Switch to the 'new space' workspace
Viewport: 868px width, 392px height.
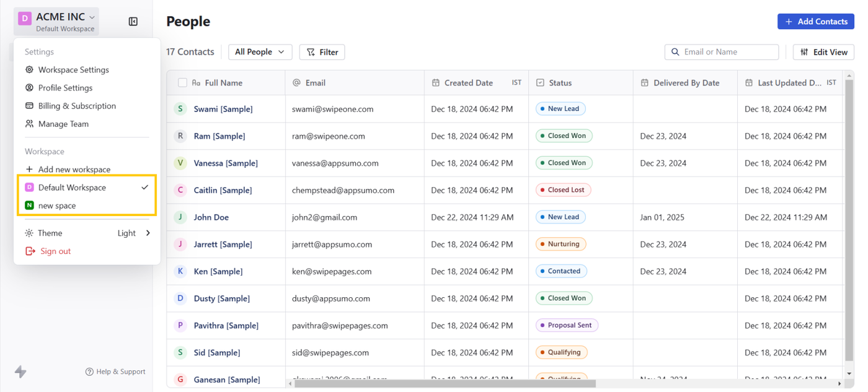(57, 206)
